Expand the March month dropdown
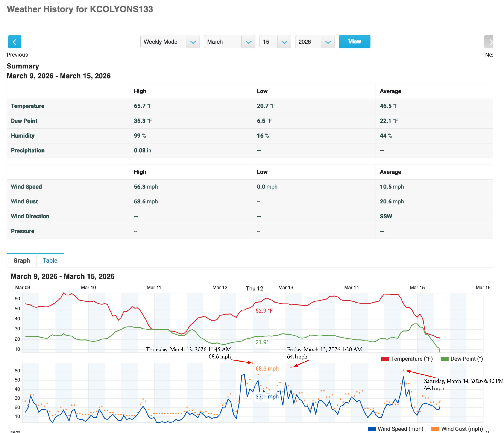This screenshot has height=433, width=504. click(229, 42)
